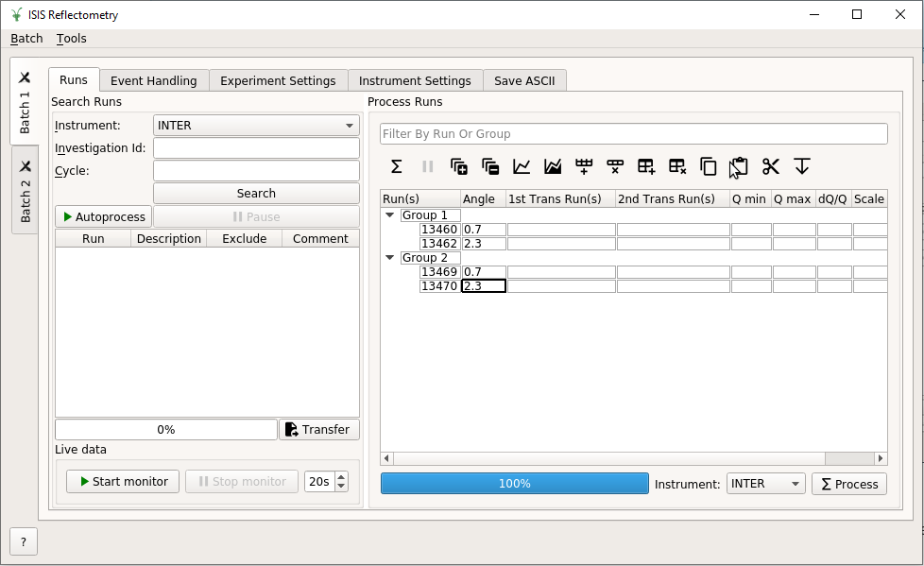Image resolution: width=924 pixels, height=566 pixels.
Task: Click the sigma Process icon in the toolbar
Action: pyautogui.click(x=397, y=166)
